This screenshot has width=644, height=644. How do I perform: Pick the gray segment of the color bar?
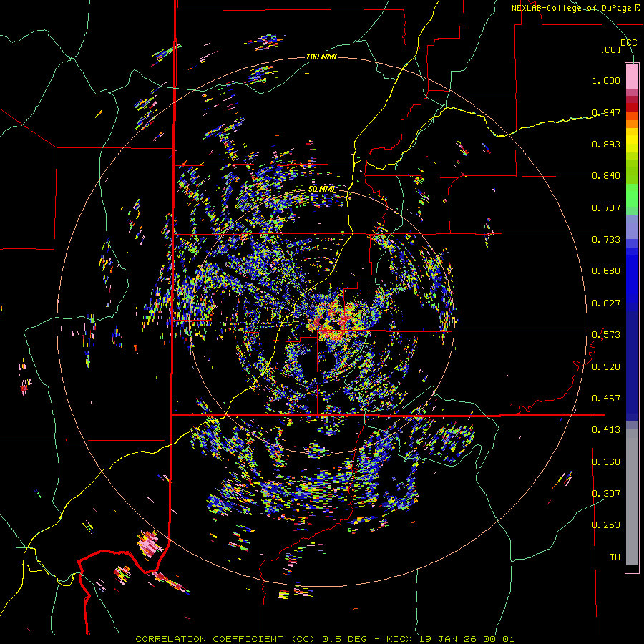[x=632, y=497]
